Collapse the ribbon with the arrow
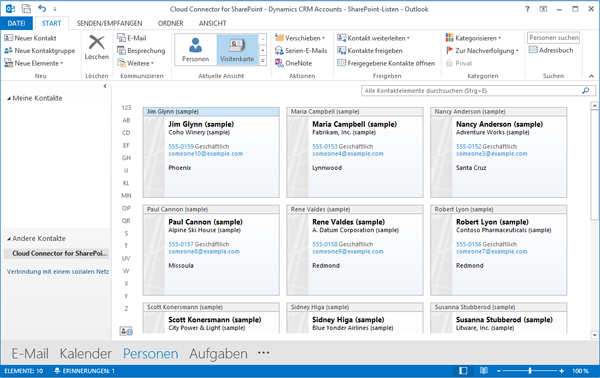The image size is (600, 378). tap(591, 76)
